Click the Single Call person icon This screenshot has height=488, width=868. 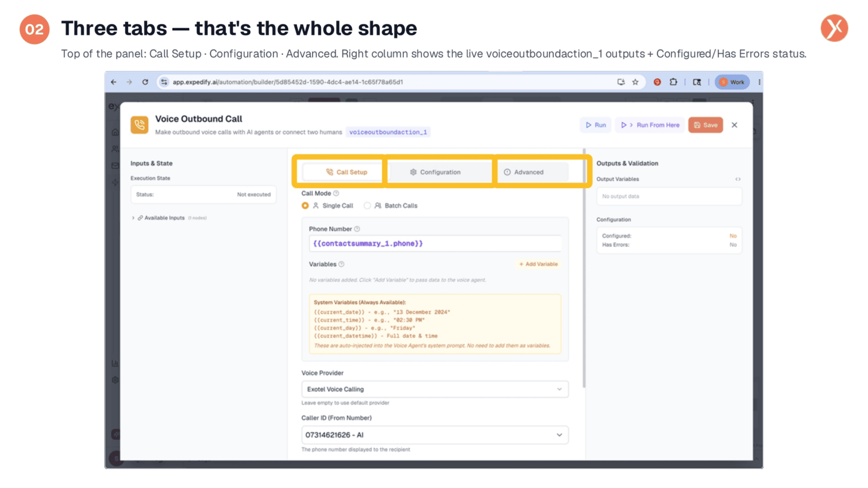click(x=316, y=206)
